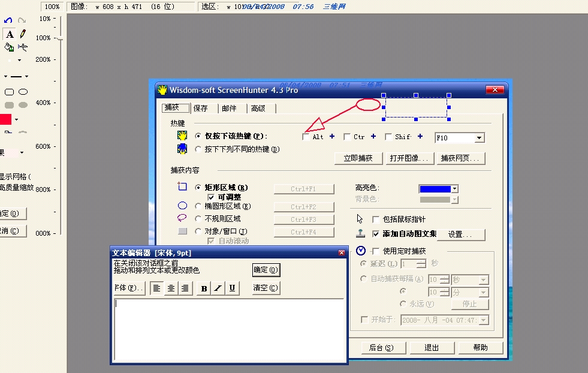
Task: Click the 打开图像... button
Action: [409, 158]
